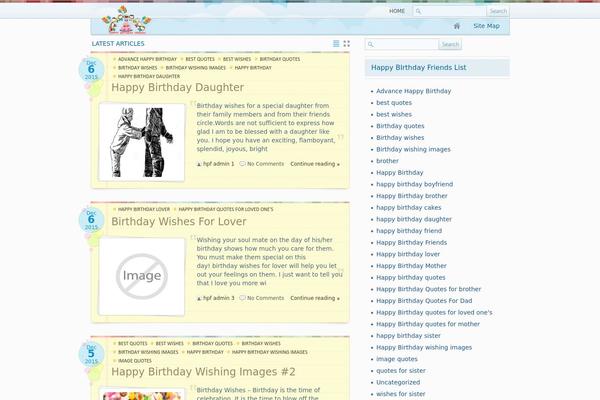Select the ADVANCE HAPPY BIRTHDAY tag
Image resolution: width=600 pixels, height=400 pixels.
point(147,59)
